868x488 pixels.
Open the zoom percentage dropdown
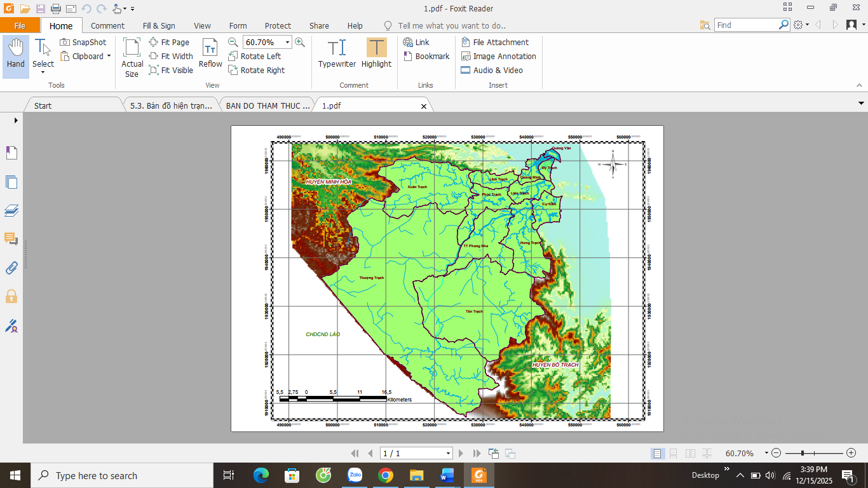287,43
